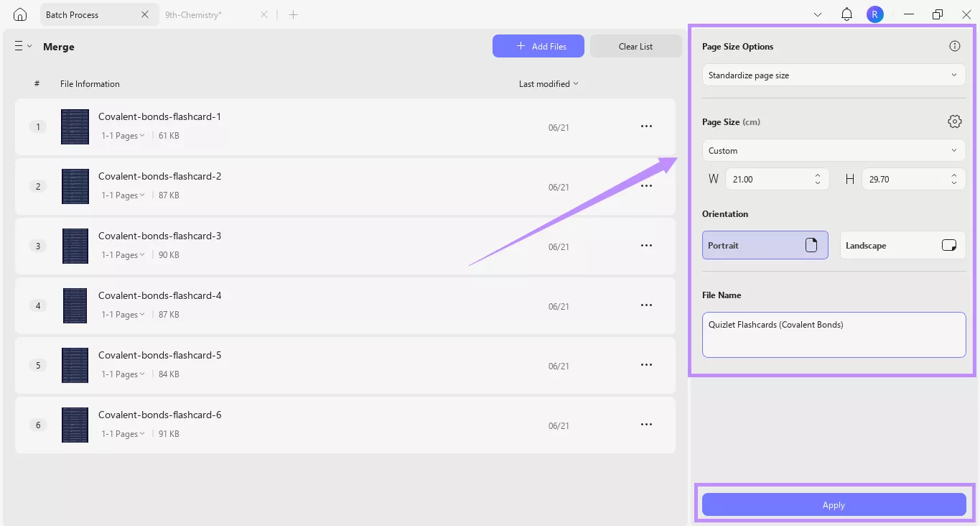Expand the 1-1 Pages selector for flashcard-3

tap(122, 254)
